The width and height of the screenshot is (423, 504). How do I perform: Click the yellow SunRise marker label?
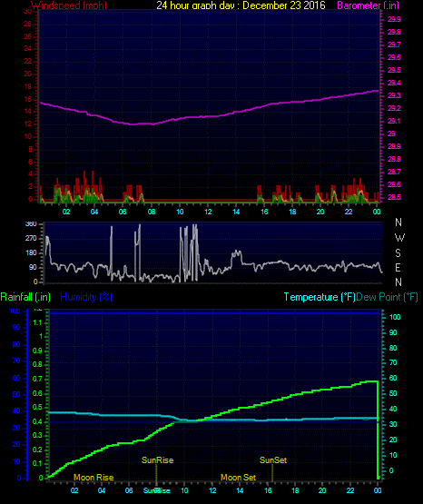pos(157,460)
